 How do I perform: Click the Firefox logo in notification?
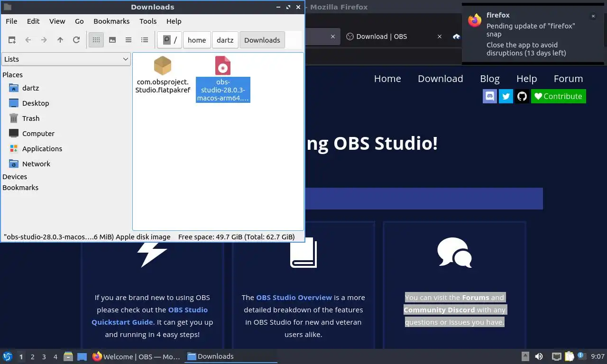tap(475, 20)
